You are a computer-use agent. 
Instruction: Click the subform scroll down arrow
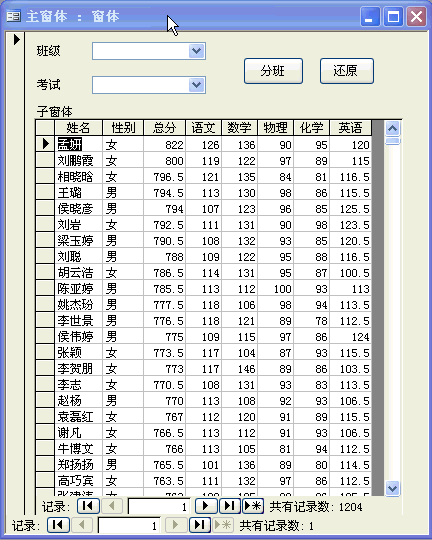point(392,488)
